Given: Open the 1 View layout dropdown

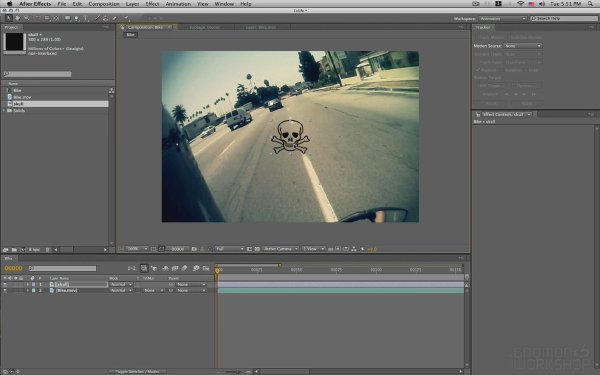Looking at the screenshot, I should point(314,249).
